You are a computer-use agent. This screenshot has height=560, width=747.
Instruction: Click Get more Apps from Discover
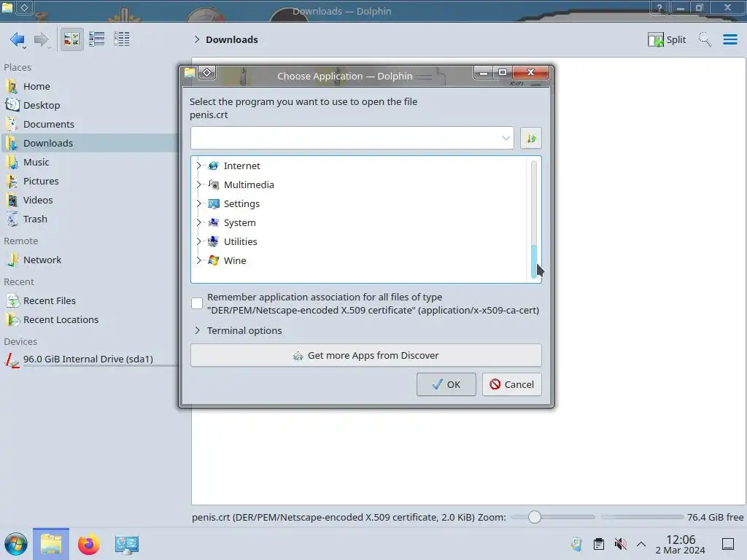366,356
